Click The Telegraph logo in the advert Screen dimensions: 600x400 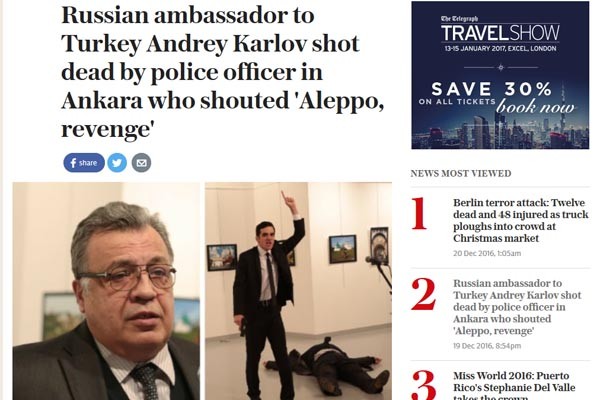459,18
